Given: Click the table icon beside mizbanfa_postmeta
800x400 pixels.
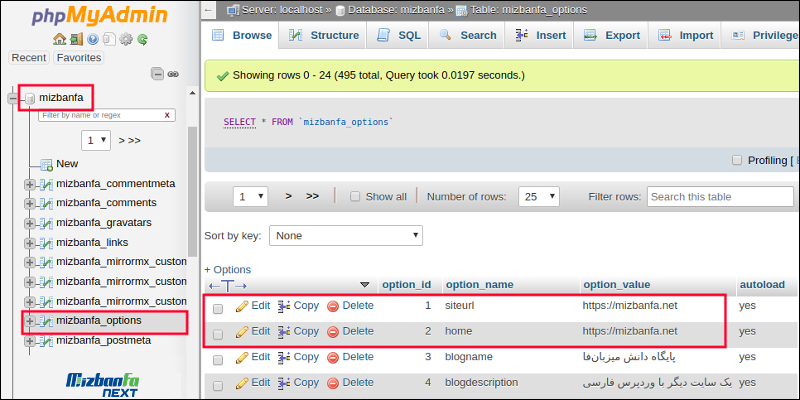Looking at the screenshot, I should click(46, 341).
